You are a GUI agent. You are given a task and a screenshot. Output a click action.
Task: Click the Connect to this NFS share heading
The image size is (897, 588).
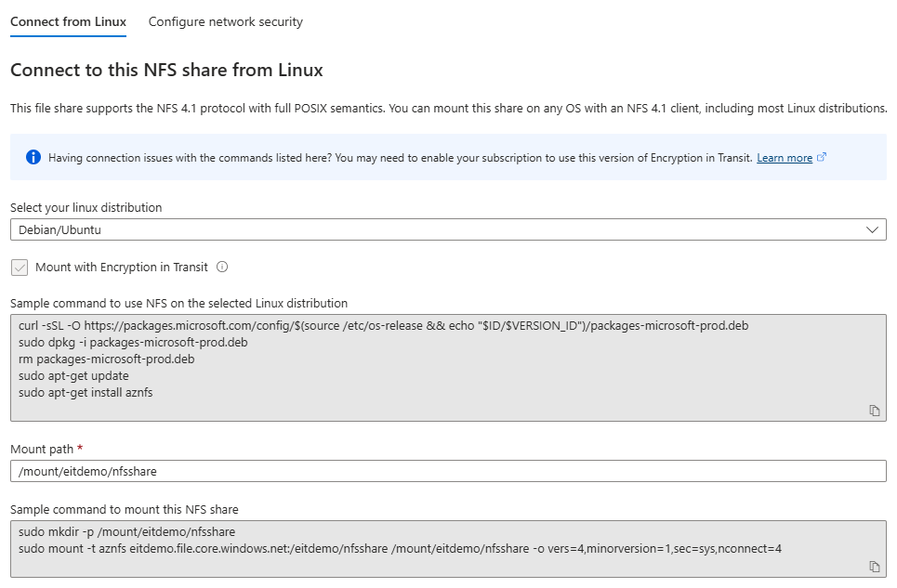166,71
